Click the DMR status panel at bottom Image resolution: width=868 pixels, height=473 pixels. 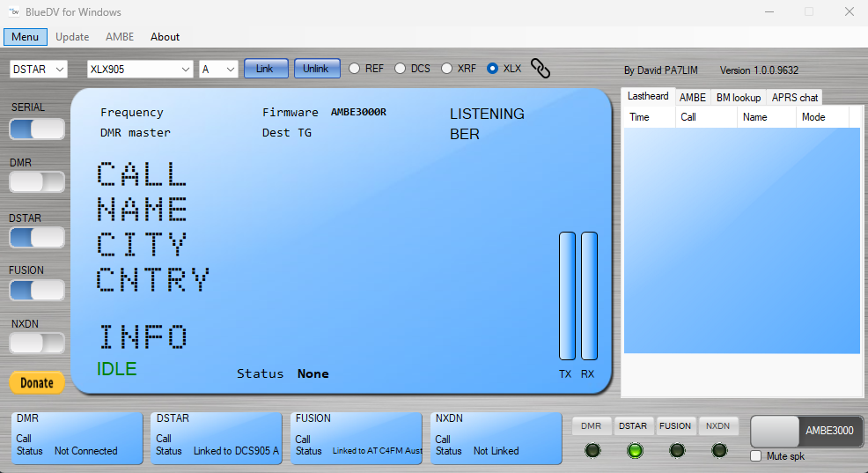click(77, 438)
